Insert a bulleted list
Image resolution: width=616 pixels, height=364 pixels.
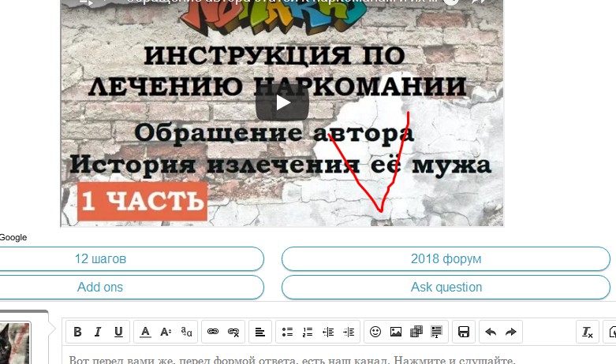[287, 332]
